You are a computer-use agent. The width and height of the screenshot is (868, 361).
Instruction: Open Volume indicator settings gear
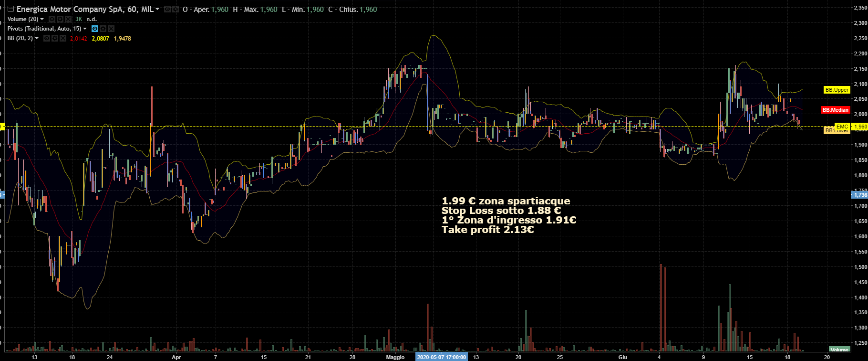click(60, 19)
